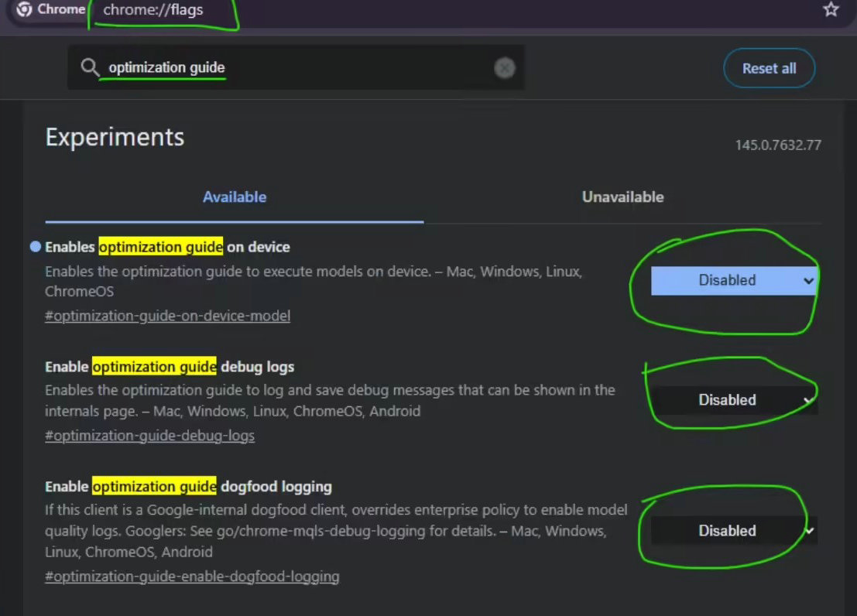The image size is (857, 616).
Task: Click the Chrome logo icon in address bar
Action: pyautogui.click(x=23, y=9)
